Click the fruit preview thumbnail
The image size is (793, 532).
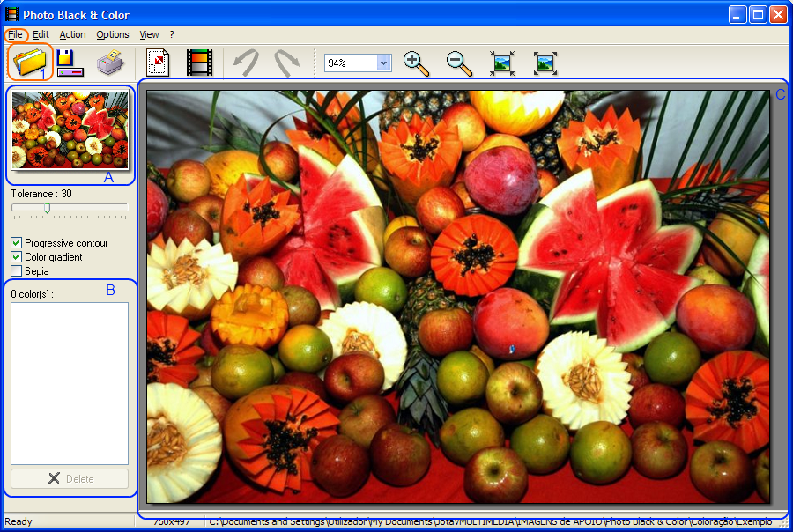(70, 130)
